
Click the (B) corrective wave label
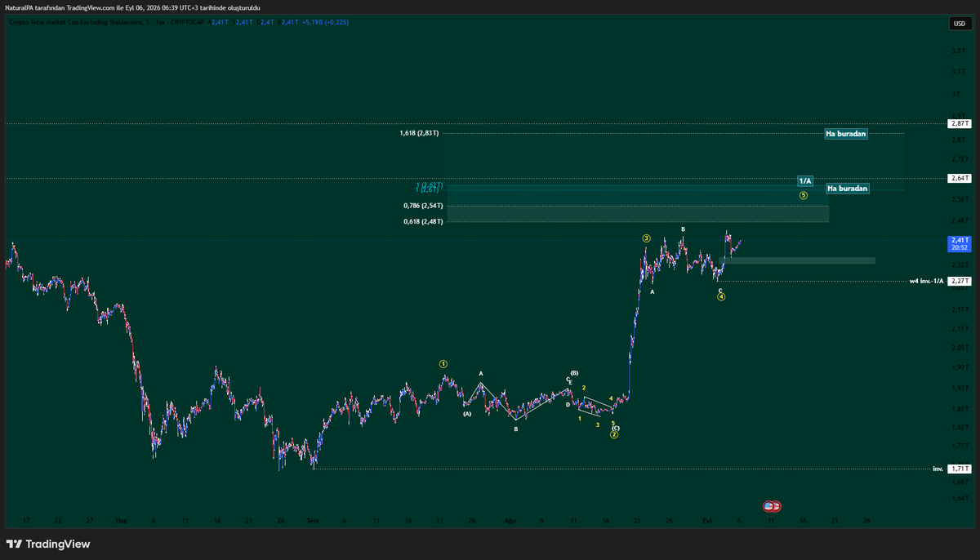(574, 373)
